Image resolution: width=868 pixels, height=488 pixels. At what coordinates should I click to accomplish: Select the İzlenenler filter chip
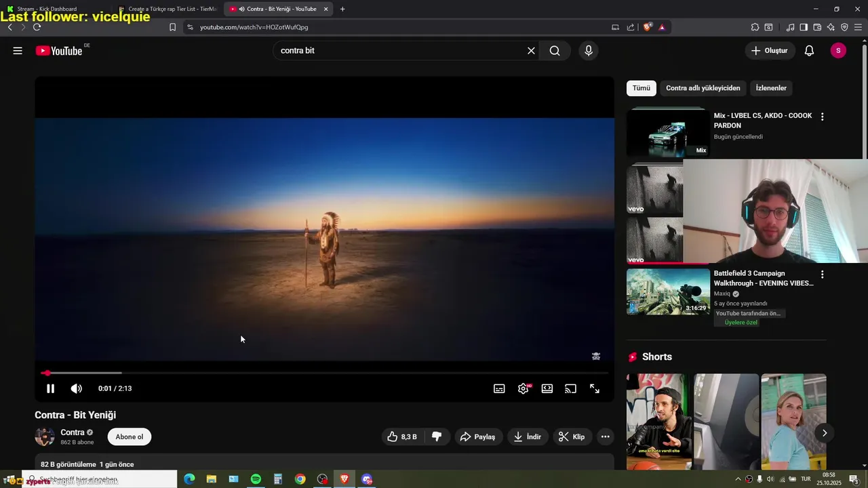coord(771,88)
